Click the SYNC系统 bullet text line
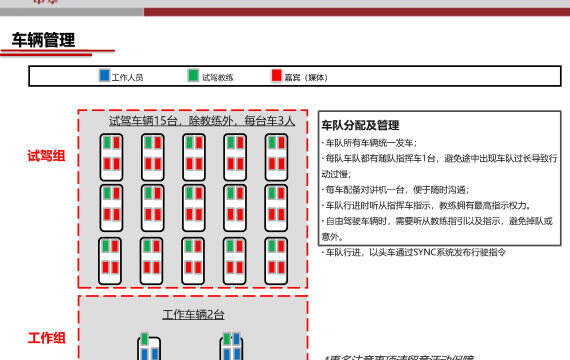570x360 pixels. [414, 252]
